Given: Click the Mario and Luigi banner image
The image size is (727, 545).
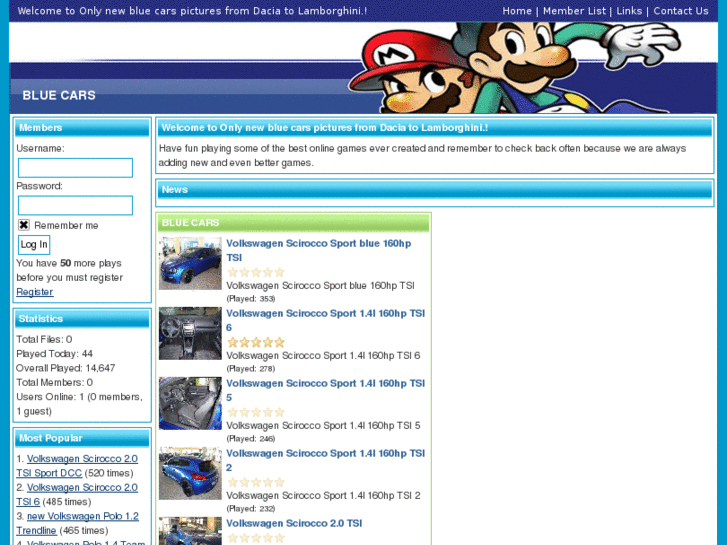Looking at the screenshot, I should click(515, 68).
